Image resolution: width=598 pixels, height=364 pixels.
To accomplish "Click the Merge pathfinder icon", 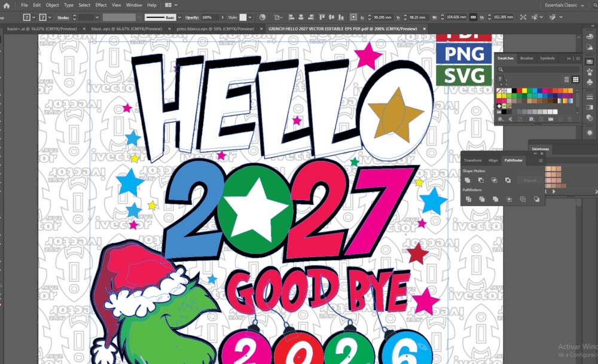I will [x=495, y=200].
